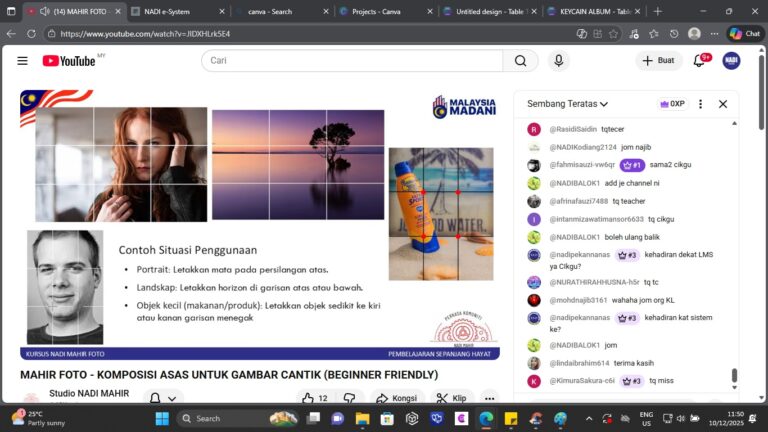Screen dimensions: 768x432
Task: Click the YouTube search magnifier button
Action: [x=519, y=61]
